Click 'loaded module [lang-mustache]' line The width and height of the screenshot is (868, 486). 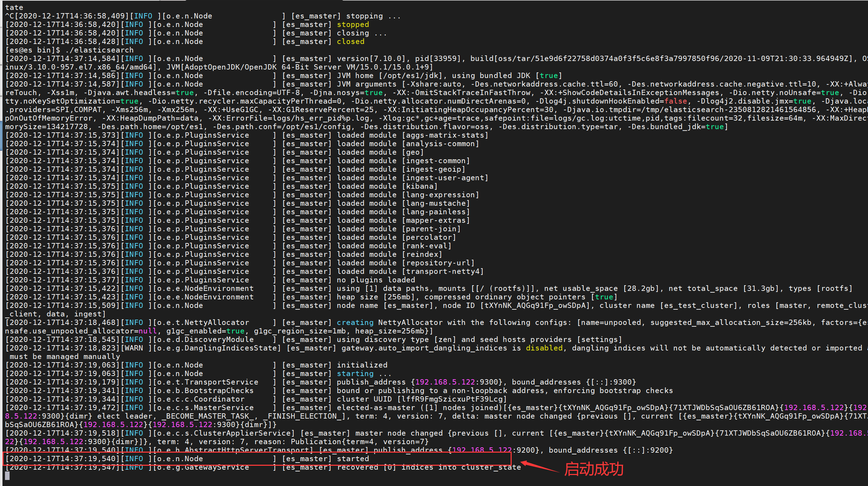click(403, 203)
